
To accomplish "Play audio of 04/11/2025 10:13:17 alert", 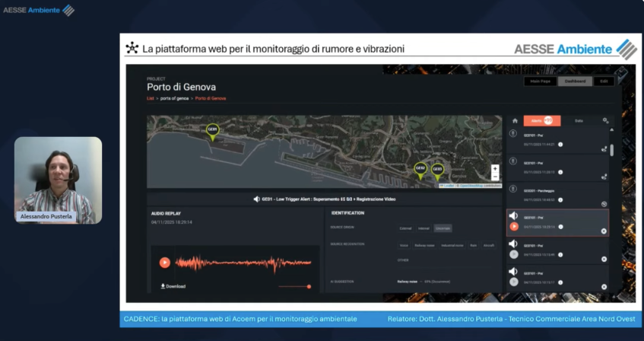I will pyautogui.click(x=514, y=282).
